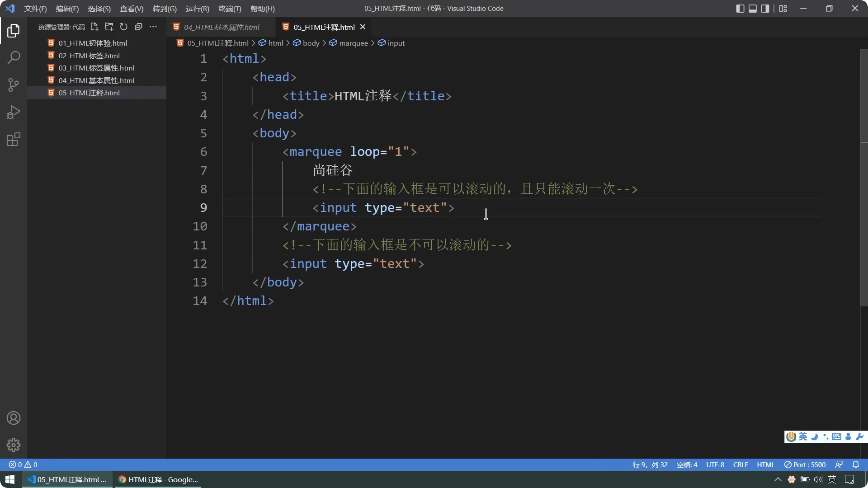Open the 终端(T) menu
This screenshot has height=488, width=868.
(x=230, y=9)
